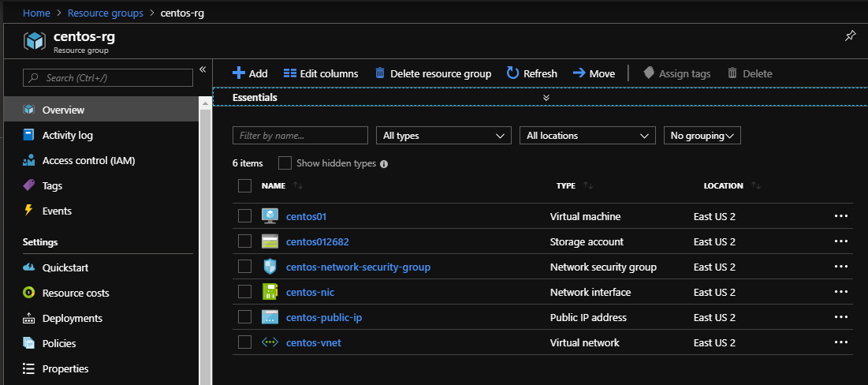The height and width of the screenshot is (385, 868).
Task: Click the centos-nic green interface icon
Action: tap(270, 292)
